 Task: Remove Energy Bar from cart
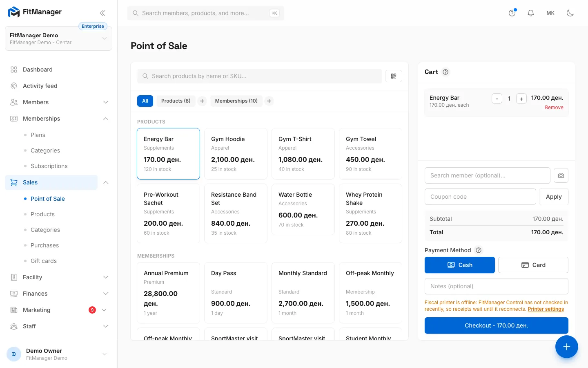tap(554, 108)
